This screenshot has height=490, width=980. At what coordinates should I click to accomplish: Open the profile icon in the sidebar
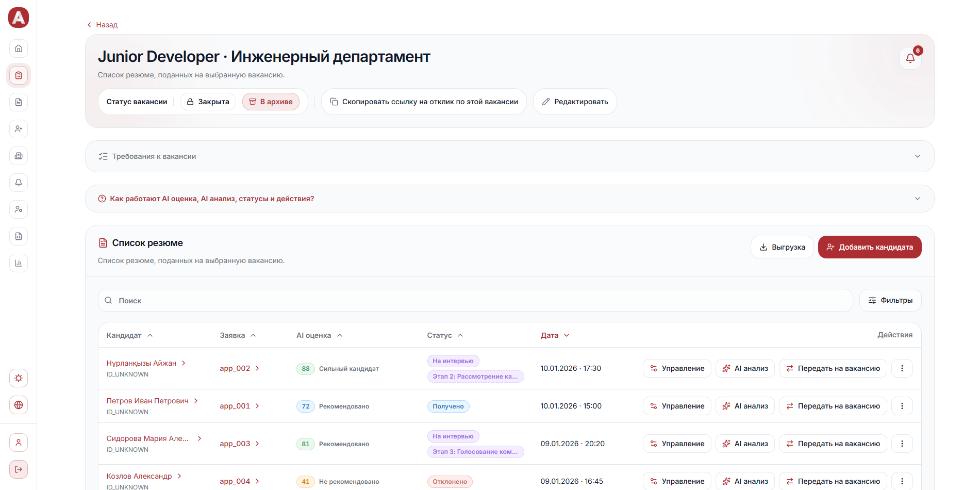point(19,443)
